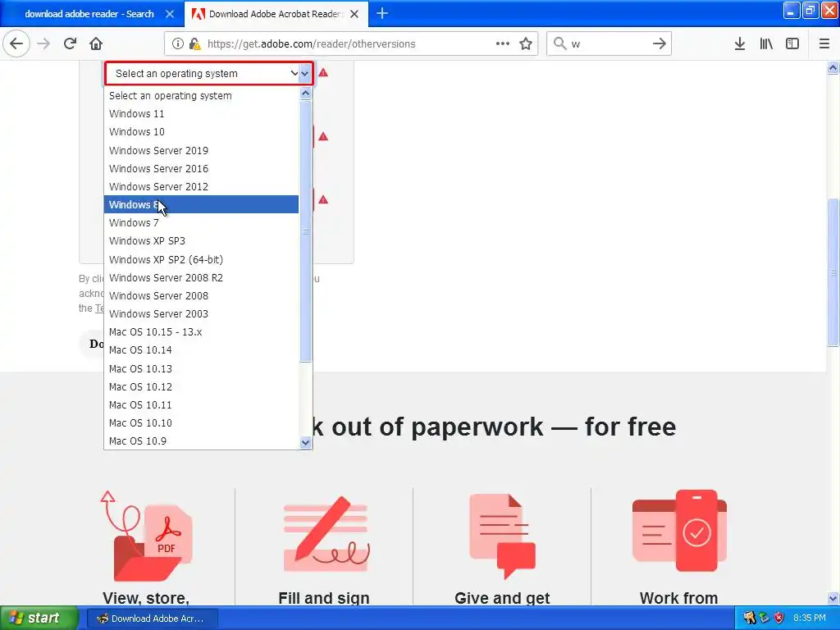Select Windows Server 2008 option
Viewport: 840px width, 630px height.
pos(201,295)
